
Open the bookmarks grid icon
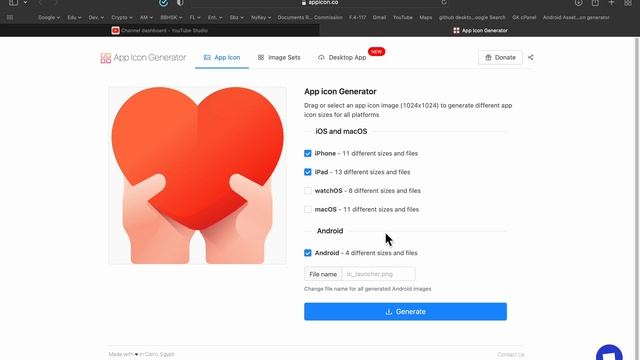pyautogui.click(x=10, y=17)
